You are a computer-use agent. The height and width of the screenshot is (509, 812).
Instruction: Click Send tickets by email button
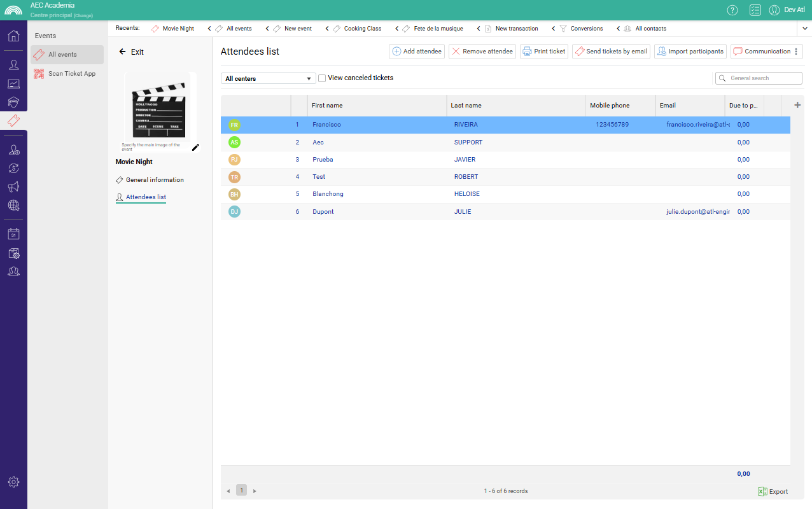pos(611,52)
